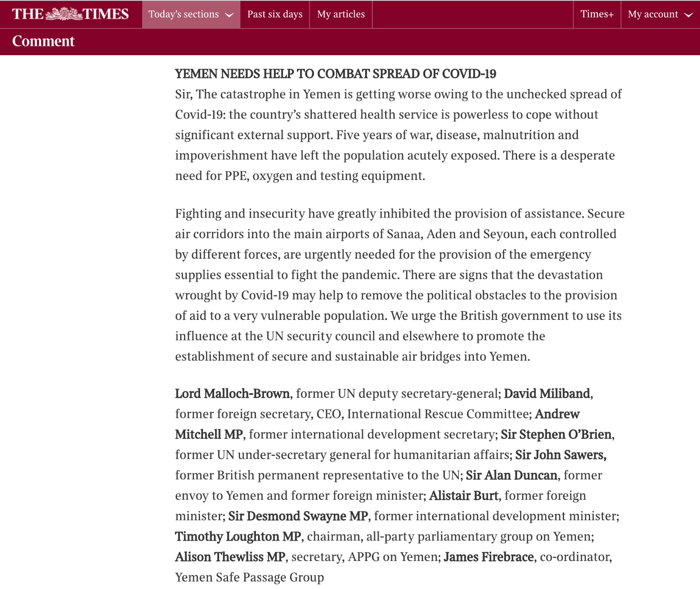Click the name Sir Alan Duncan
The height and width of the screenshot is (589, 700).
[x=511, y=475]
